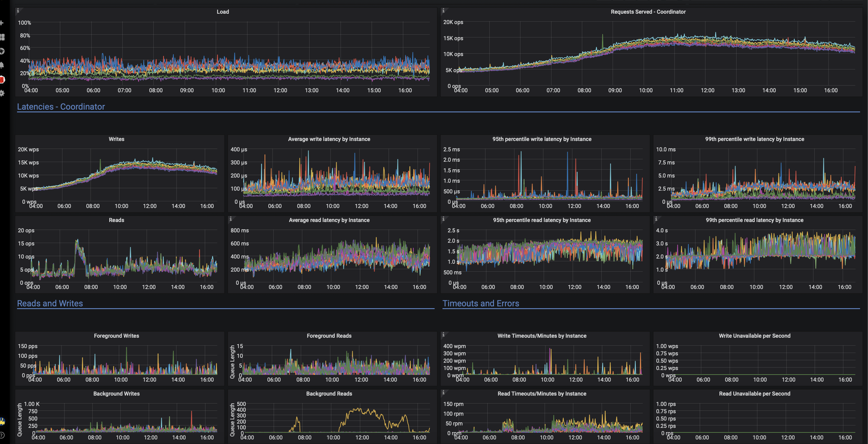The width and height of the screenshot is (868, 444).
Task: Open Read Timeouts/Minutes by Instance menu
Action: click(x=542, y=394)
